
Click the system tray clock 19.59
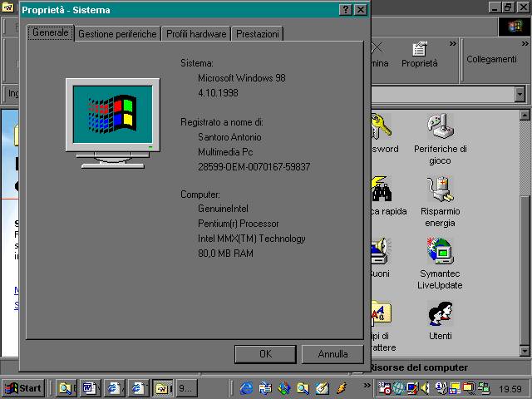point(510,389)
